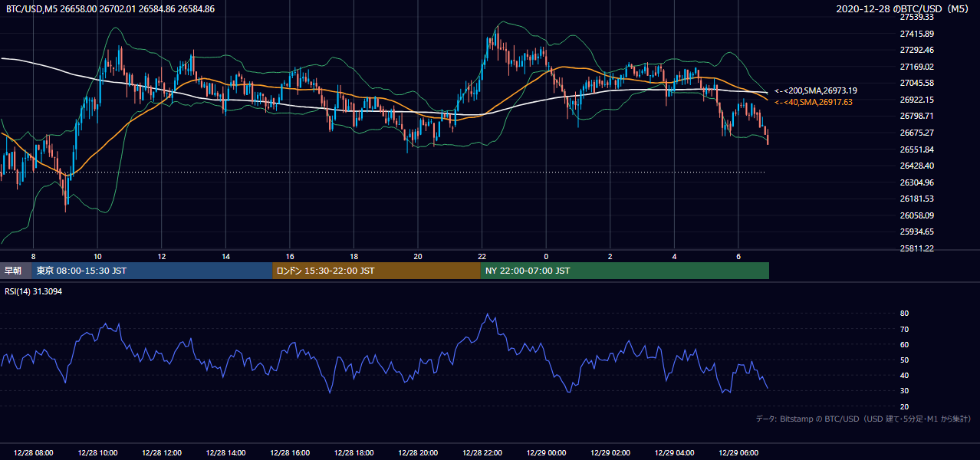Click the 東京 08:00-15:30 JST session bar

(x=152, y=271)
